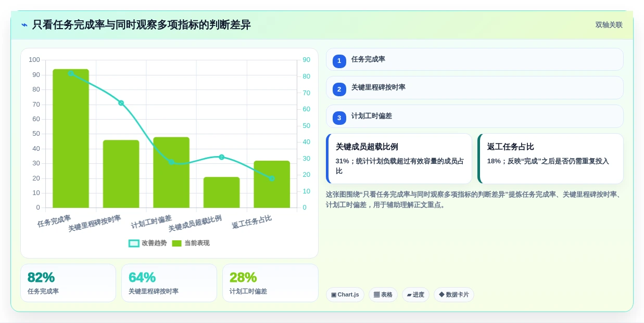Click the green 当前表现 legend swatch

pyautogui.click(x=176, y=243)
